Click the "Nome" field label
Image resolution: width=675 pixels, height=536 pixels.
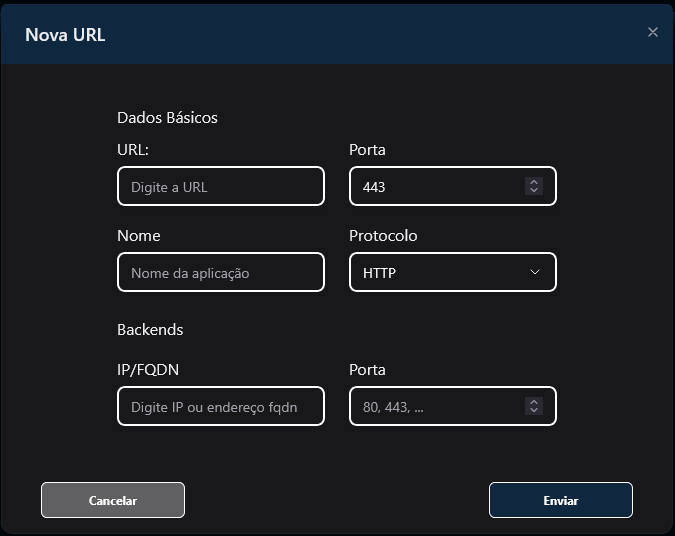(x=139, y=236)
